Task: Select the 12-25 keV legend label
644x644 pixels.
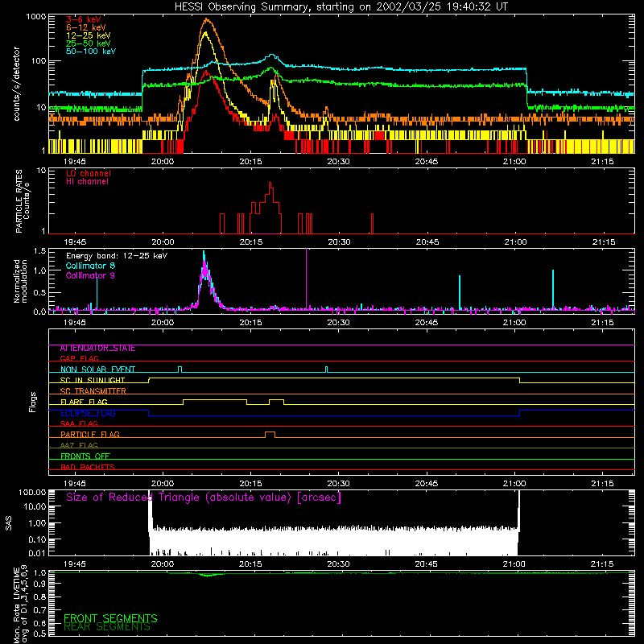Action: coord(89,35)
